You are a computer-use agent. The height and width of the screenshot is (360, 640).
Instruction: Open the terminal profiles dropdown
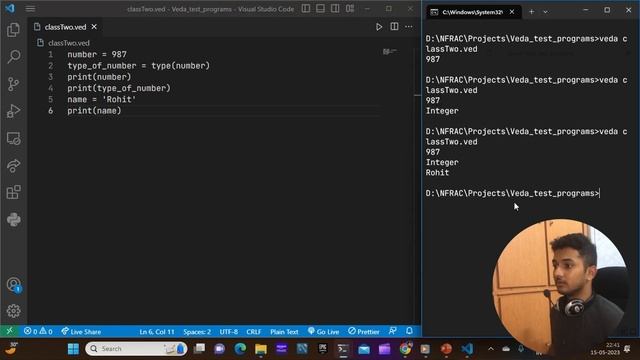[x=545, y=12]
